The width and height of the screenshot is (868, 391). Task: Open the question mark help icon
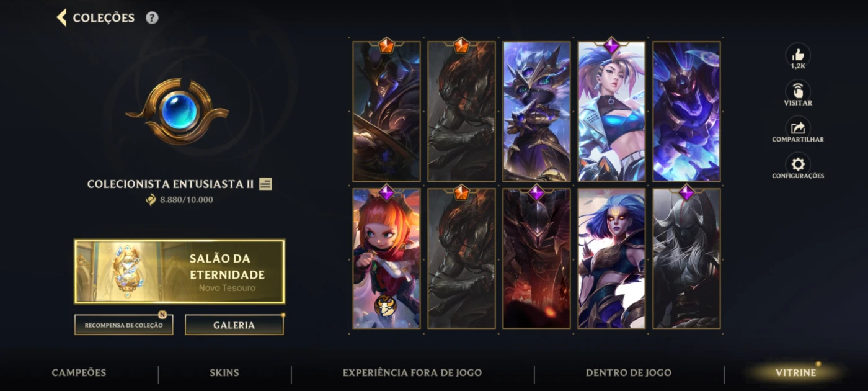coord(152,18)
